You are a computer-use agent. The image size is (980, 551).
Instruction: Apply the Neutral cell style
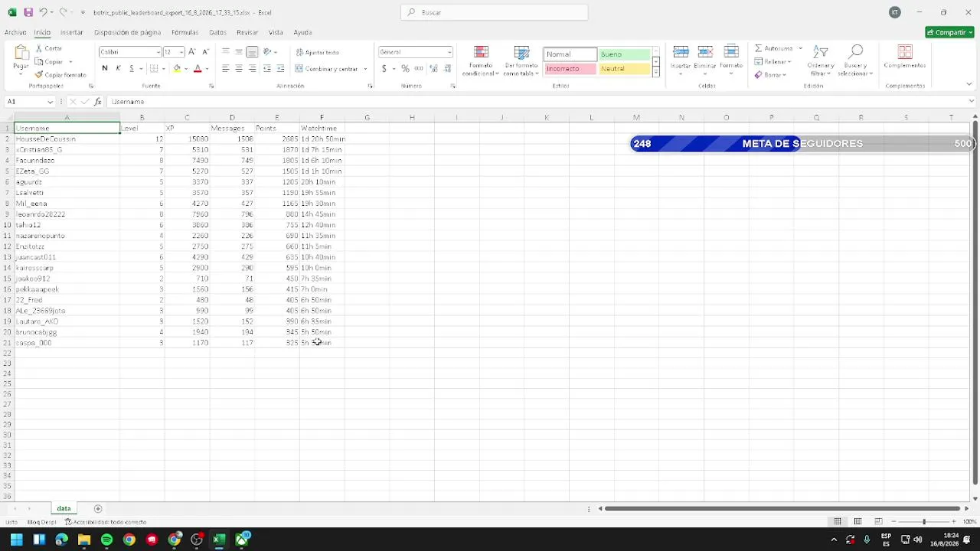click(624, 69)
